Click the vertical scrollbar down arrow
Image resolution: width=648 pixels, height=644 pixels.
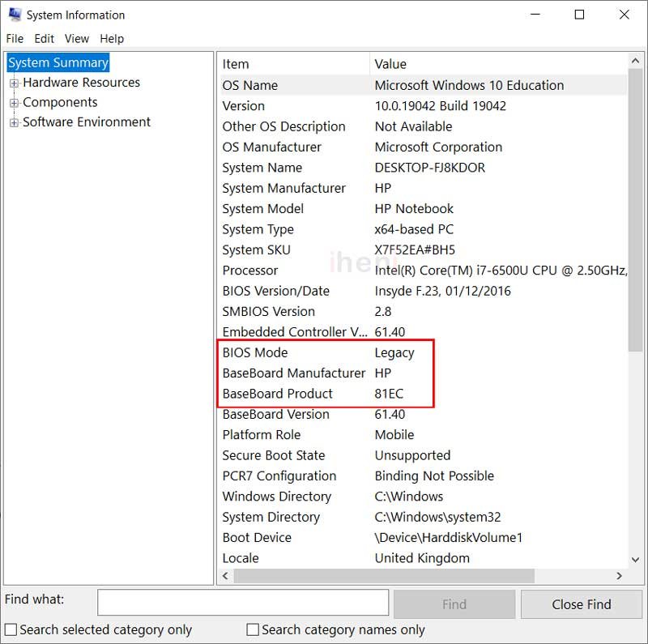[x=635, y=560]
